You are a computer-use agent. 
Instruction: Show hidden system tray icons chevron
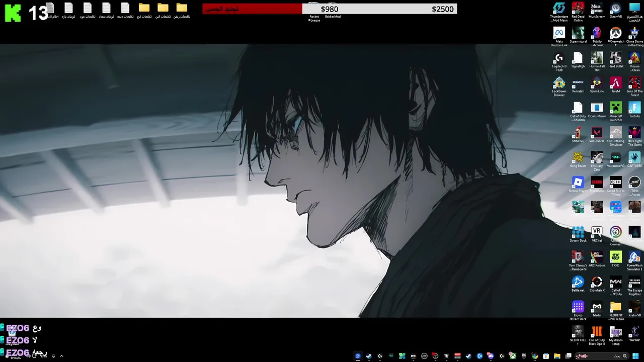(x=61, y=356)
